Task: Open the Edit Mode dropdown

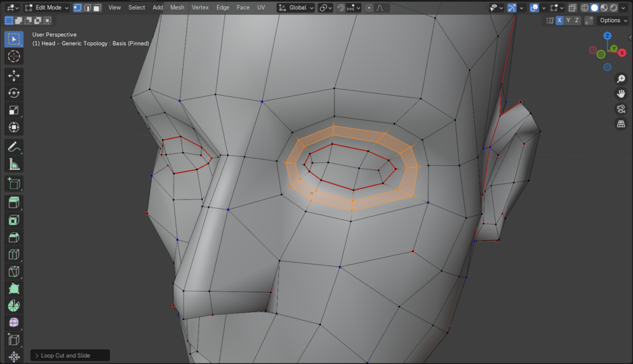Action: (x=46, y=7)
